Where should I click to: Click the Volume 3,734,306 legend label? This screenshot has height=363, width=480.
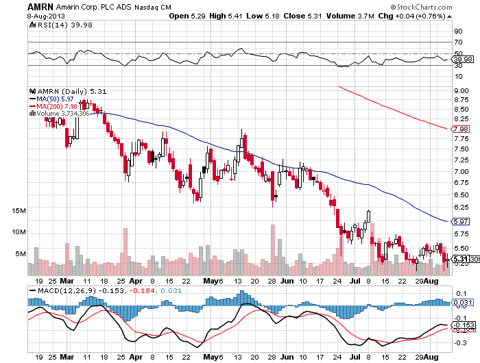click(63, 114)
